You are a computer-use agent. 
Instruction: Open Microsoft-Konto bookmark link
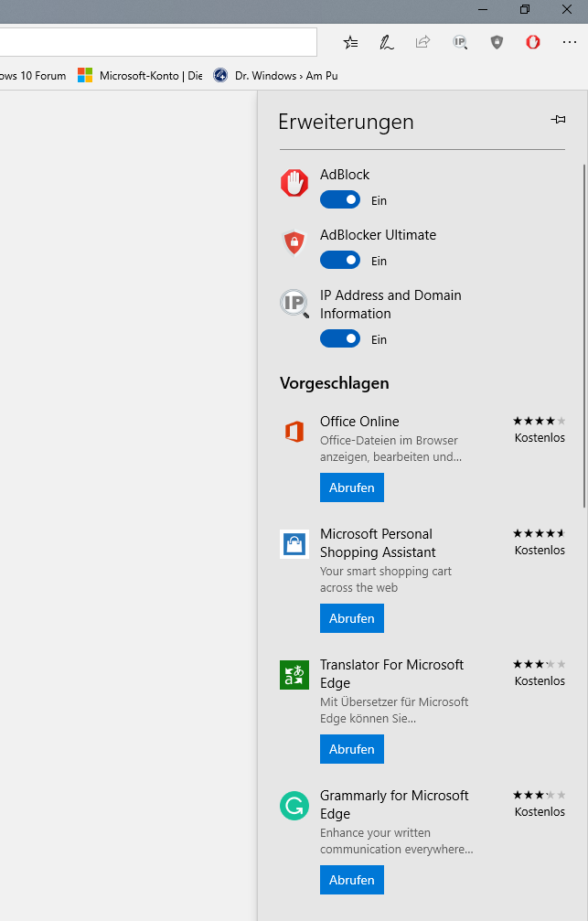[x=151, y=76]
